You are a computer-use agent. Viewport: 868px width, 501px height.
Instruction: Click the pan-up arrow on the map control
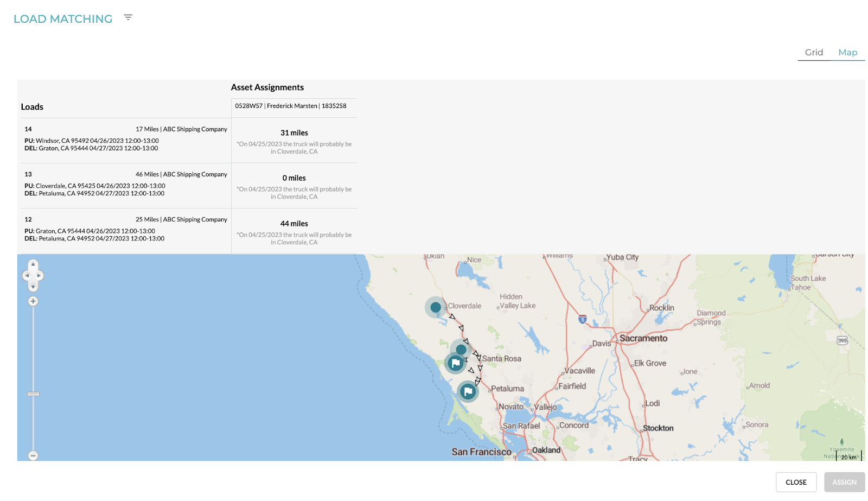coord(33,264)
